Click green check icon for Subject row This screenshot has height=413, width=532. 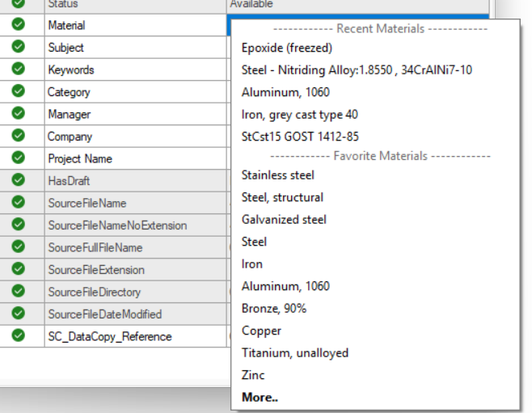pyautogui.click(x=19, y=46)
